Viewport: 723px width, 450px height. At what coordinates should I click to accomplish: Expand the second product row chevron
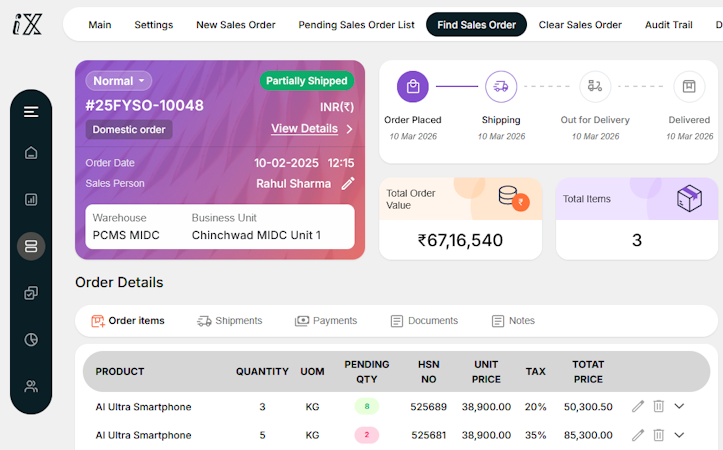pos(679,435)
